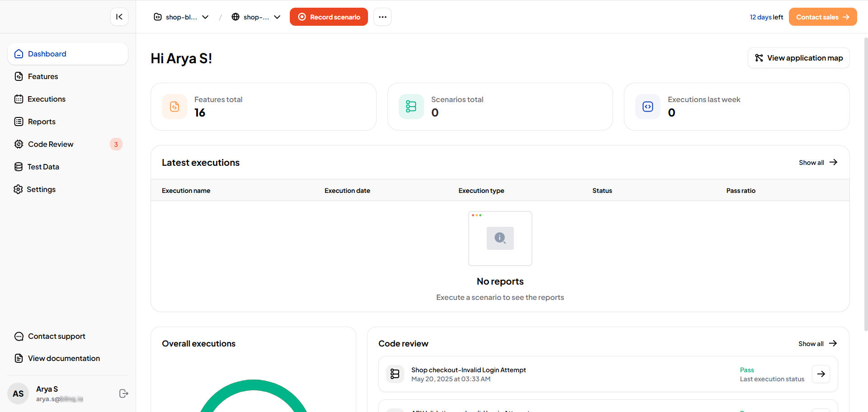
Task: Open View documentation
Action: pos(63,358)
